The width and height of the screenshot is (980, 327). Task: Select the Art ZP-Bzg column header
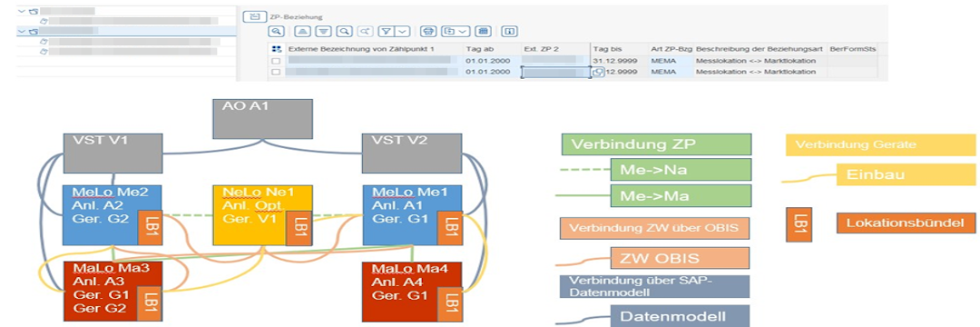click(671, 49)
